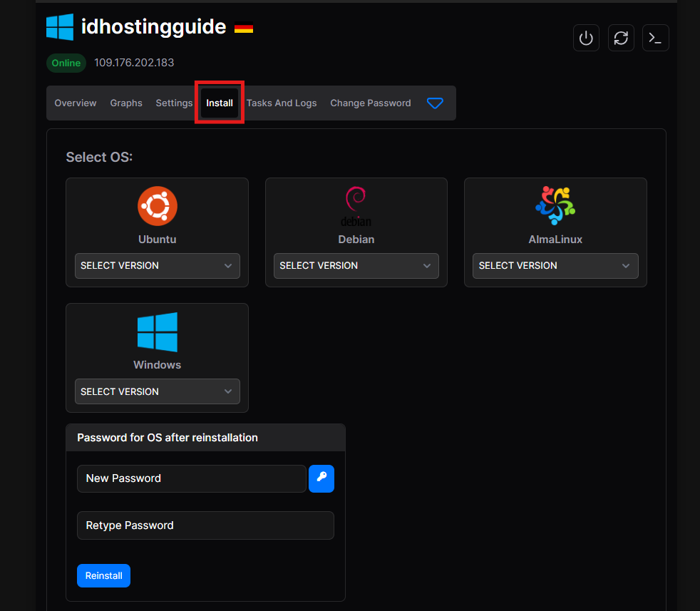Click the German flag icon
Viewport: 700px width, 611px height.
(244, 28)
